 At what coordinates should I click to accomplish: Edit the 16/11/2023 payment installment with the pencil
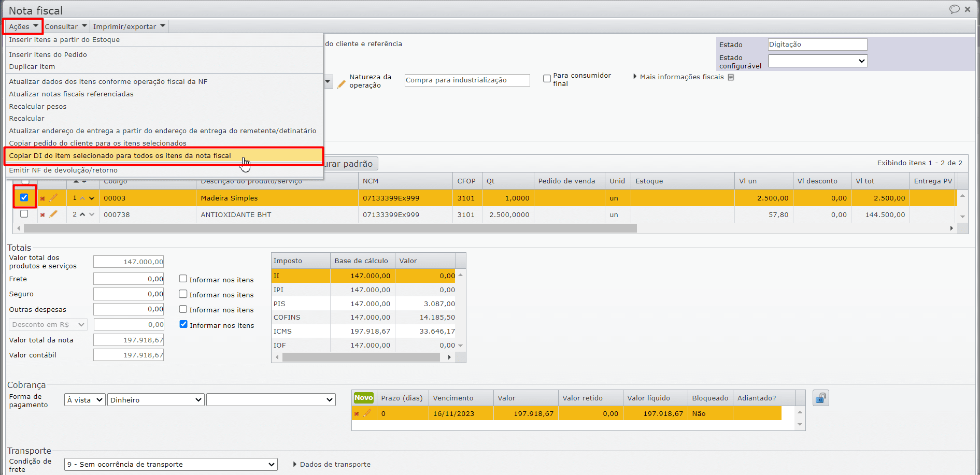367,413
